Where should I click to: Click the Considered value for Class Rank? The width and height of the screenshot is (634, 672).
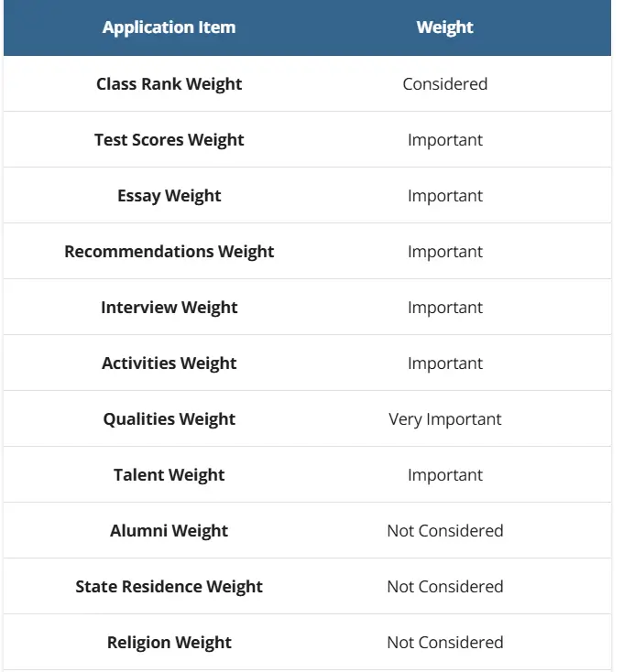click(x=444, y=84)
